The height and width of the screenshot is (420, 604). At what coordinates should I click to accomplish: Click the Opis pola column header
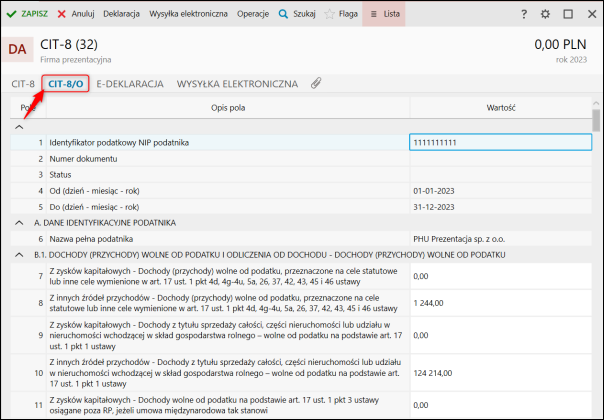click(228, 108)
